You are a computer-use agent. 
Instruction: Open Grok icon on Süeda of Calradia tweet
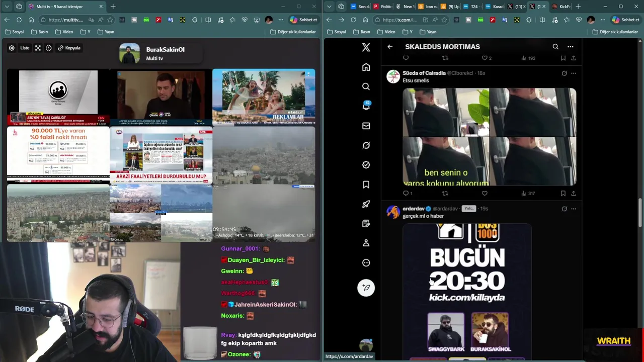(x=564, y=73)
